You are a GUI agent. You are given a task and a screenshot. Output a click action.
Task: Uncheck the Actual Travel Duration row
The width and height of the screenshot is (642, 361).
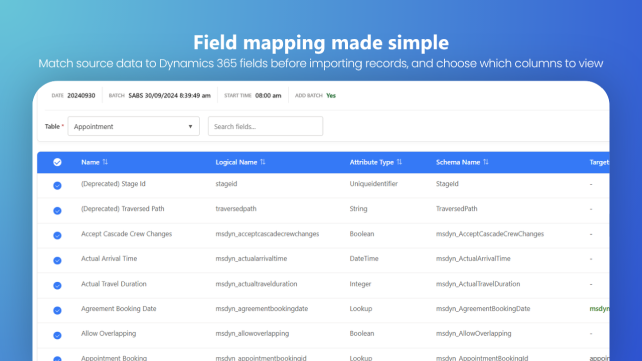(57, 285)
